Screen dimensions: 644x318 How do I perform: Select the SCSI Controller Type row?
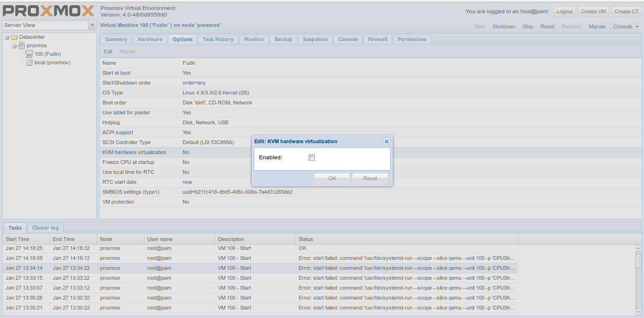click(371, 142)
